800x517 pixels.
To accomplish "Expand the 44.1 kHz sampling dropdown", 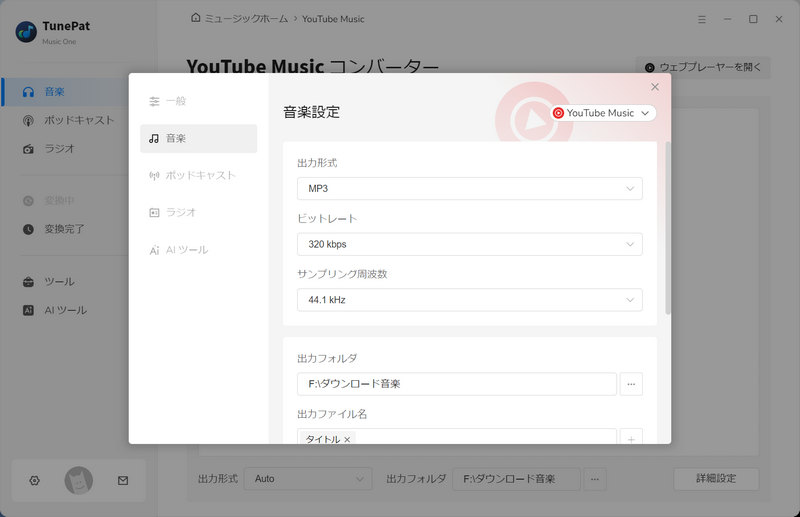I will (x=469, y=300).
